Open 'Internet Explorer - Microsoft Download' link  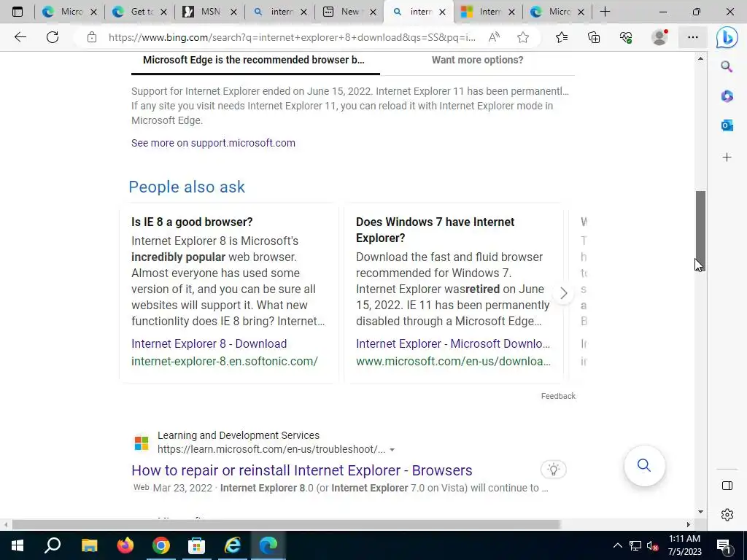point(453,344)
